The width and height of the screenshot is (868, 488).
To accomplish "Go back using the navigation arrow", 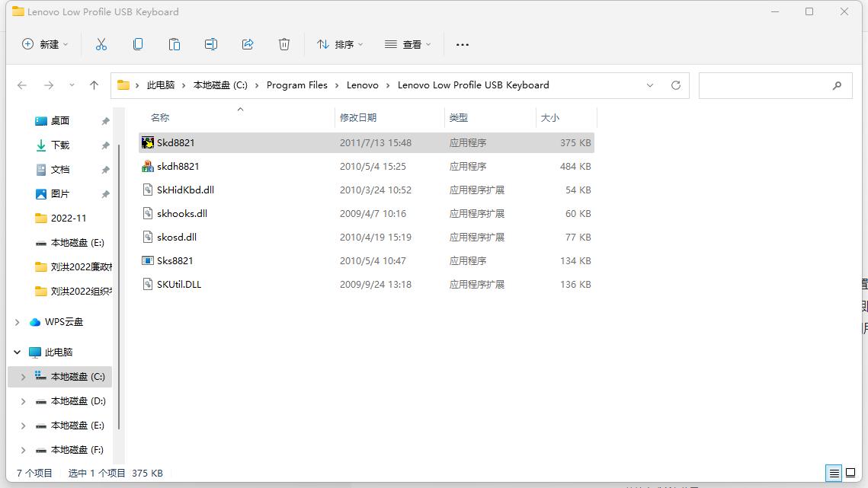I will (x=22, y=85).
